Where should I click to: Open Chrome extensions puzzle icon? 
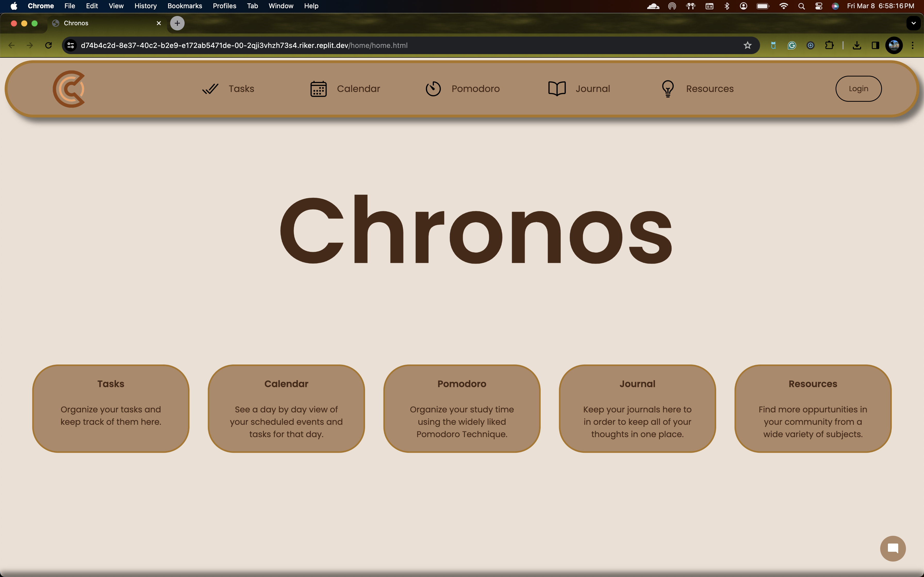(829, 45)
